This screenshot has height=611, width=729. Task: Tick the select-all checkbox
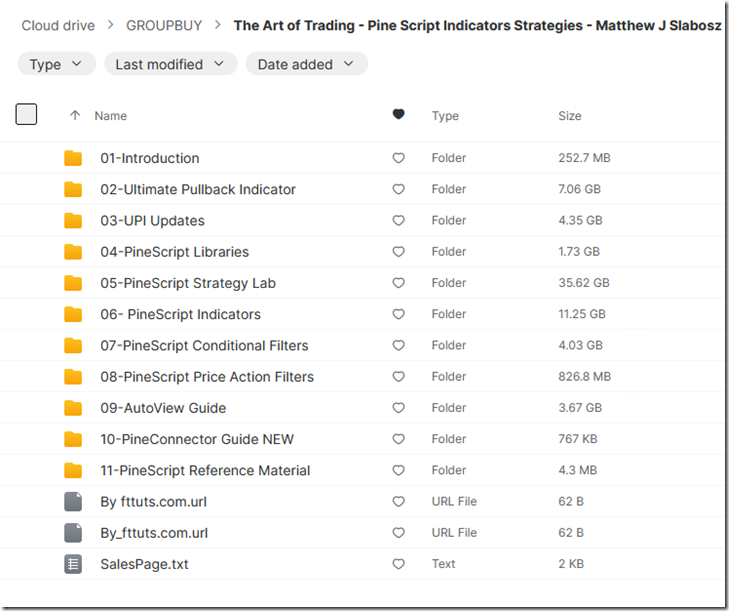point(26,114)
